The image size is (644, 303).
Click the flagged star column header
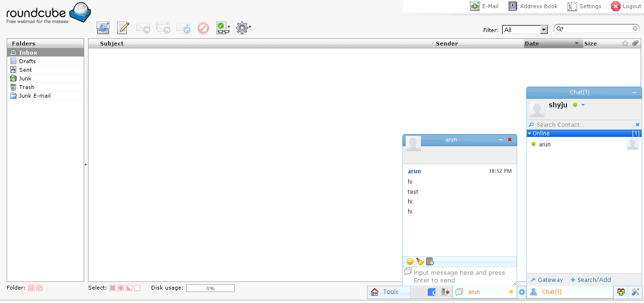click(625, 44)
